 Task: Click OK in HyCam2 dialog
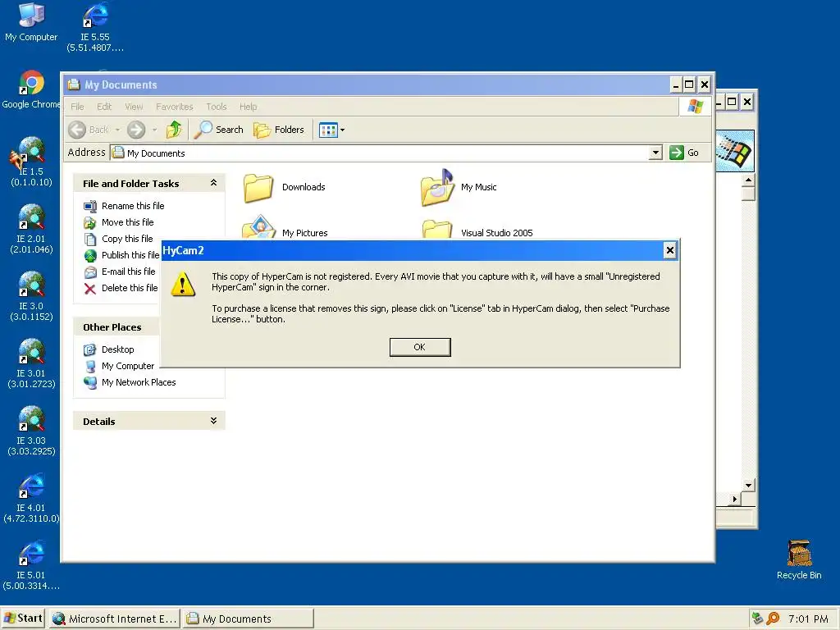coord(420,347)
